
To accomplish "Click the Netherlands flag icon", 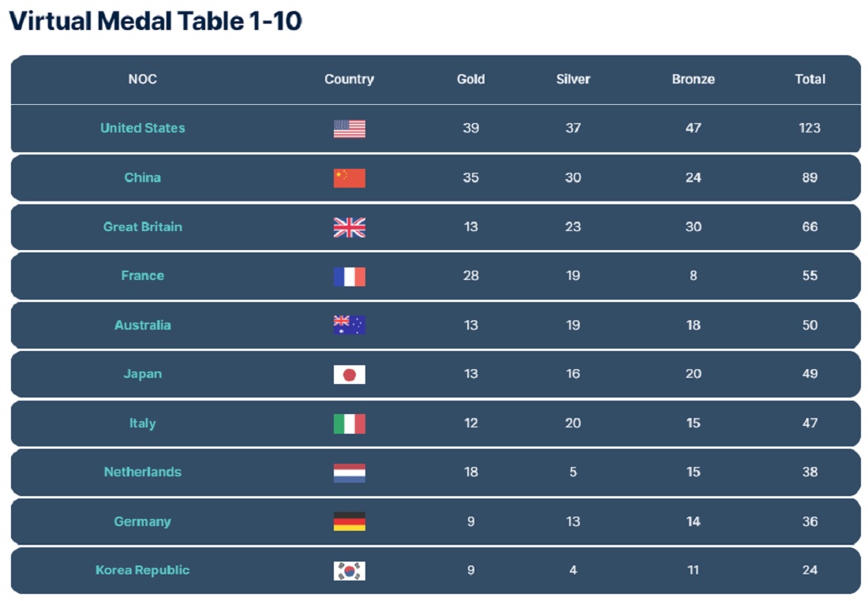I will point(350,472).
